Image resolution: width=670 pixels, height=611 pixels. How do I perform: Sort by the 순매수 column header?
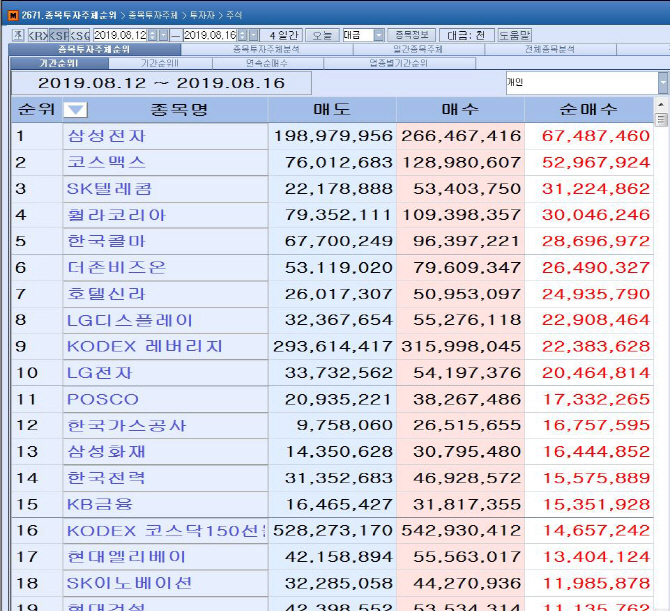(x=589, y=110)
